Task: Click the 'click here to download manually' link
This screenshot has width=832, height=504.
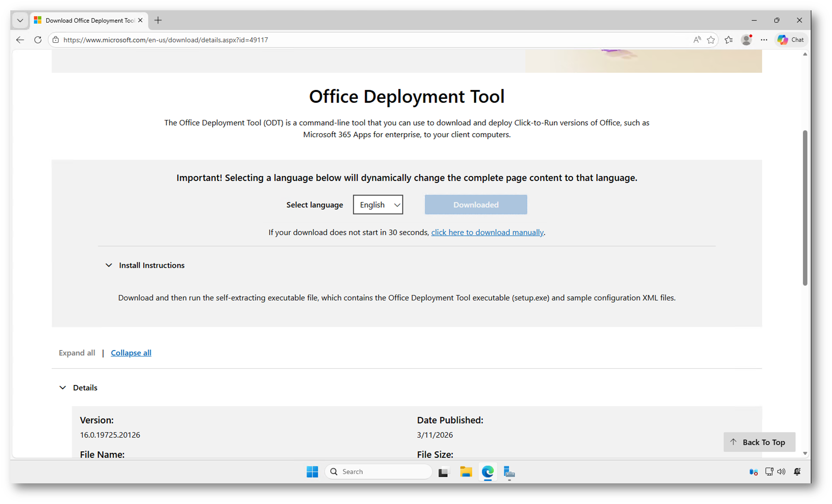Action: tap(487, 233)
